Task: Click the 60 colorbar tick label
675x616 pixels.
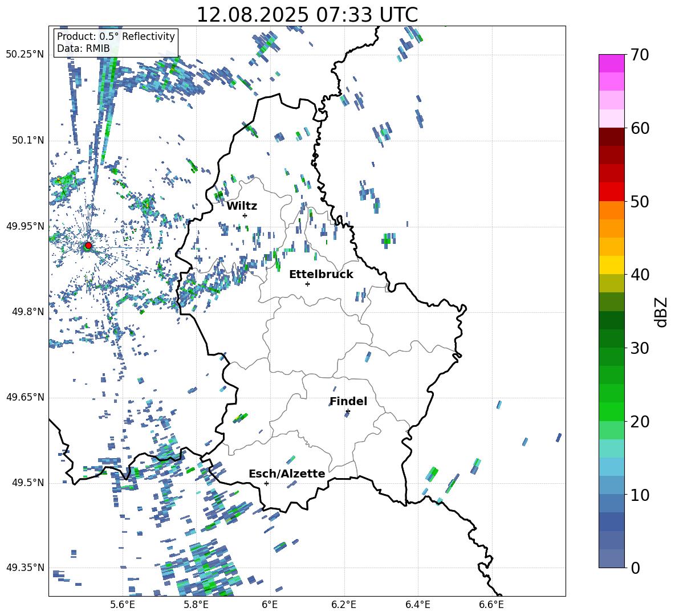Action: coord(640,128)
